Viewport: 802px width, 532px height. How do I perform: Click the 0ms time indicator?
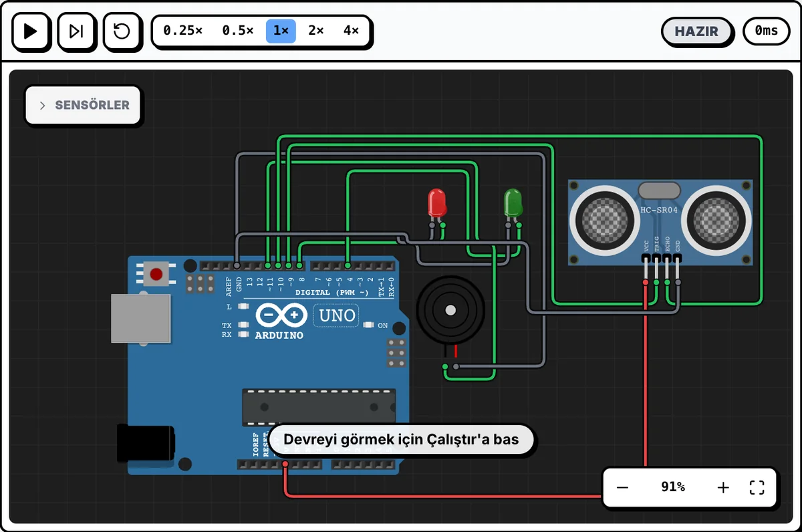click(x=766, y=31)
